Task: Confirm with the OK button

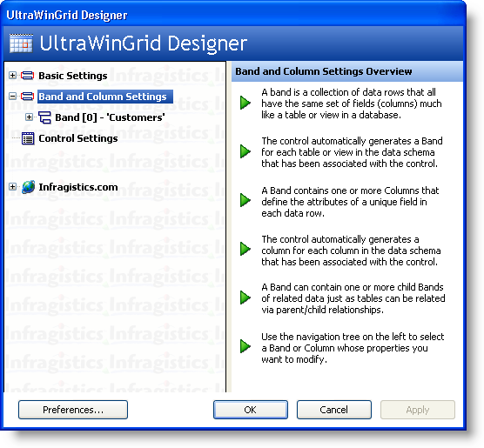Action: pyautogui.click(x=251, y=410)
